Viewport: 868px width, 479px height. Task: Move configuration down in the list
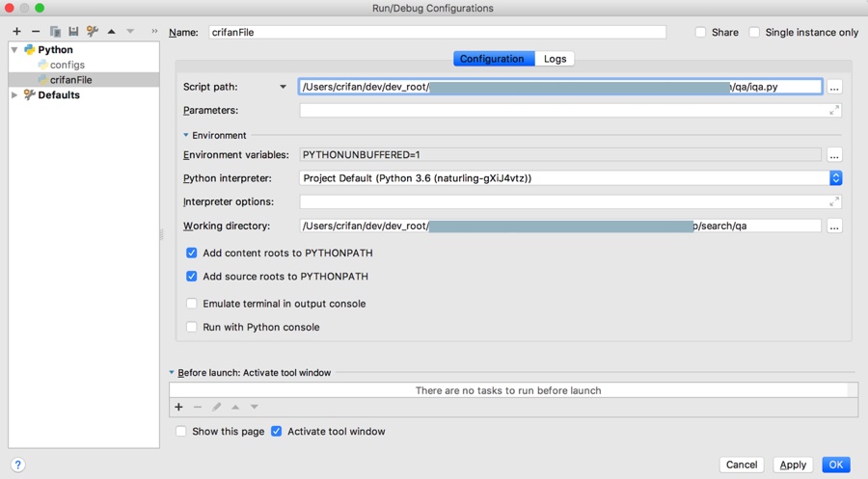click(130, 32)
